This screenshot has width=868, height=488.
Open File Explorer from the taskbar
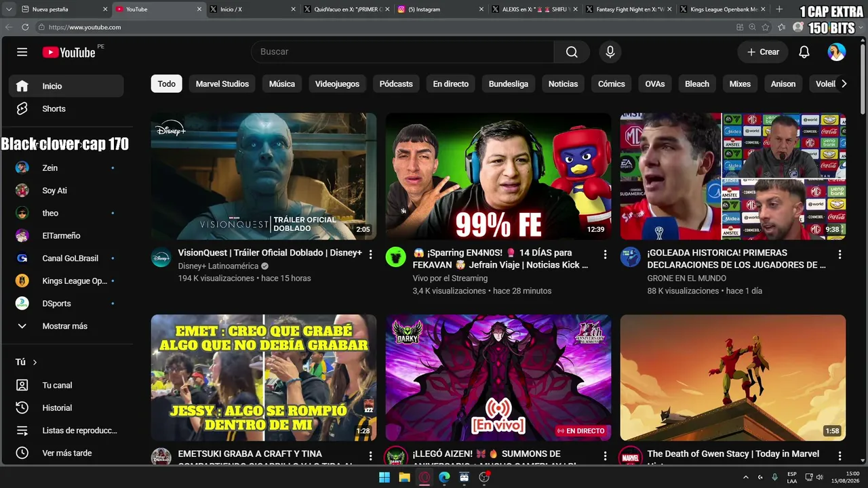[404, 477]
